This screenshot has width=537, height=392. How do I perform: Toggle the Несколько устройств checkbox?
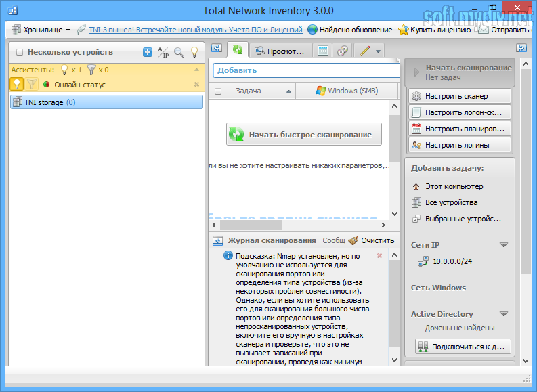tap(20, 52)
